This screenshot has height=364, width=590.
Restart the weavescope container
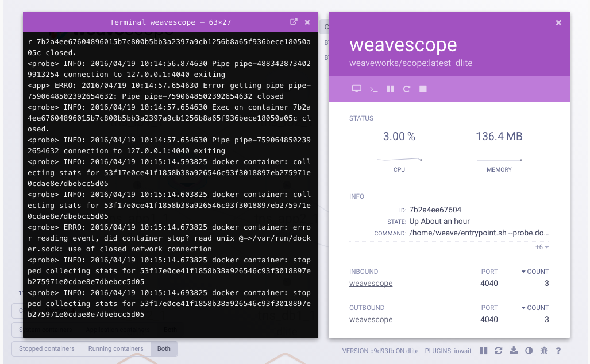pyautogui.click(x=407, y=89)
